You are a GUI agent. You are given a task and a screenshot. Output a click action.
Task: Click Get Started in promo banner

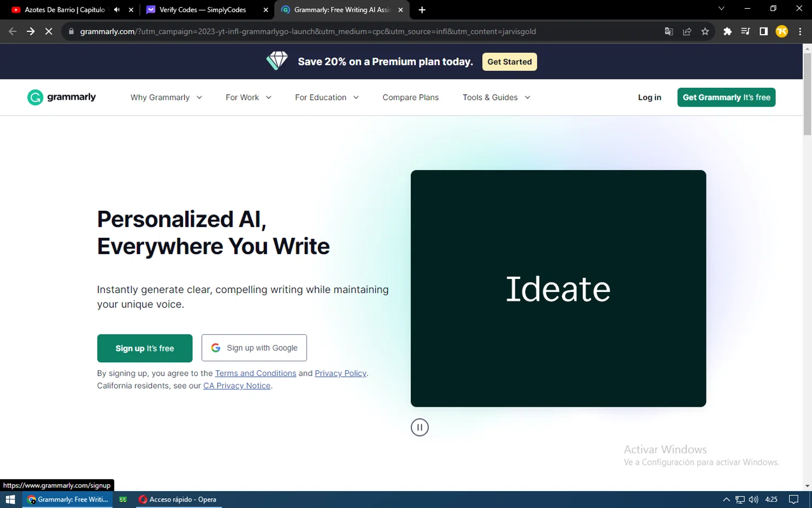(509, 62)
